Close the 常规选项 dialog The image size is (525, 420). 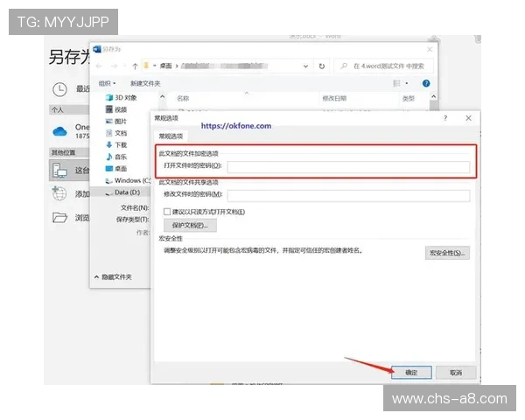tap(468, 118)
